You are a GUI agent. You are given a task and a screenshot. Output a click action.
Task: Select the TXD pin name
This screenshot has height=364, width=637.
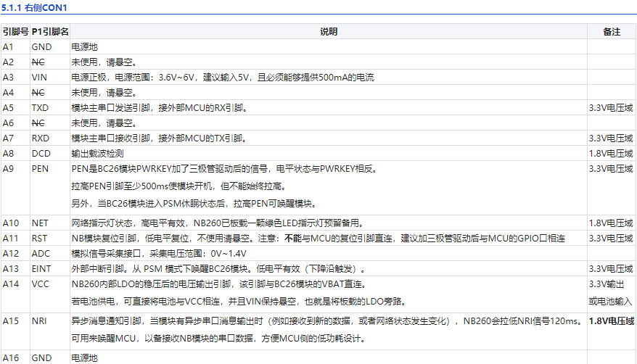coord(40,108)
